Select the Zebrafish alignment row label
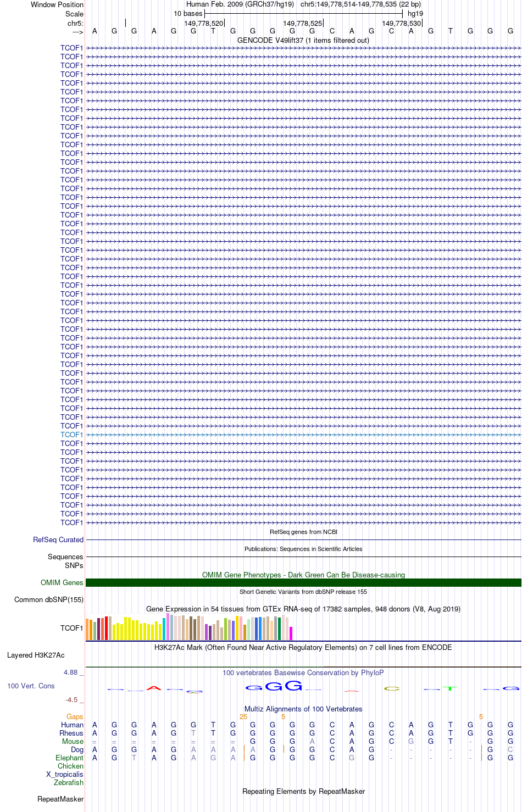 [69, 782]
